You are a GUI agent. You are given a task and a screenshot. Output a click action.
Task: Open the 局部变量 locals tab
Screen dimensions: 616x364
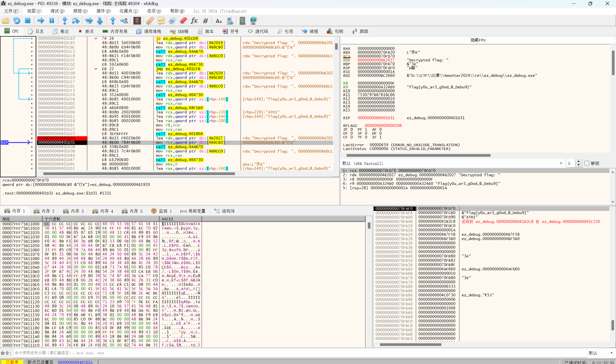[193, 211]
